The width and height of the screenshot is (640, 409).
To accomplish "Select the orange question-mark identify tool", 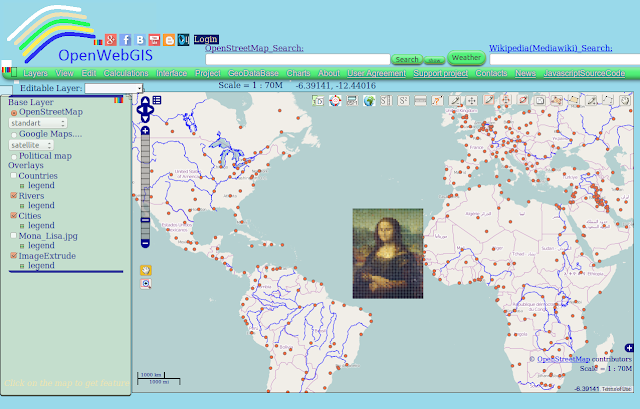I will 437,100.
